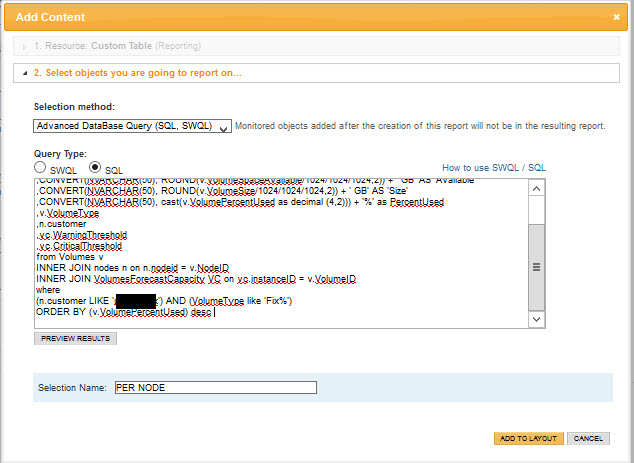The image size is (634, 463).
Task: Click the 'where' keyword line
Action: tap(48, 290)
